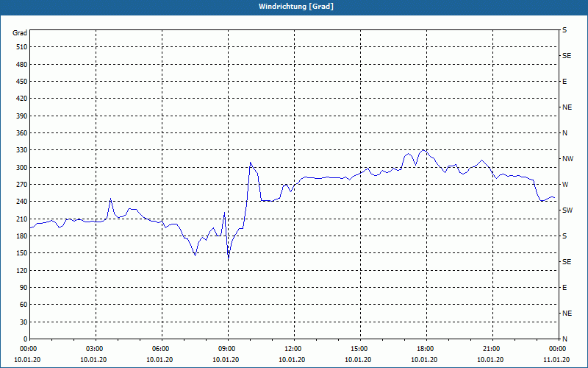Select the 90 y-axis value
This screenshot has height=368, width=588.
(x=24, y=288)
